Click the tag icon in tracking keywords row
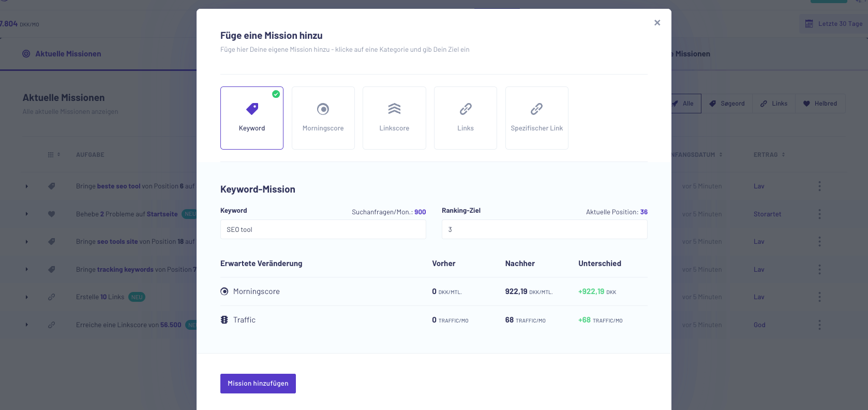The height and width of the screenshot is (410, 868). tap(52, 269)
